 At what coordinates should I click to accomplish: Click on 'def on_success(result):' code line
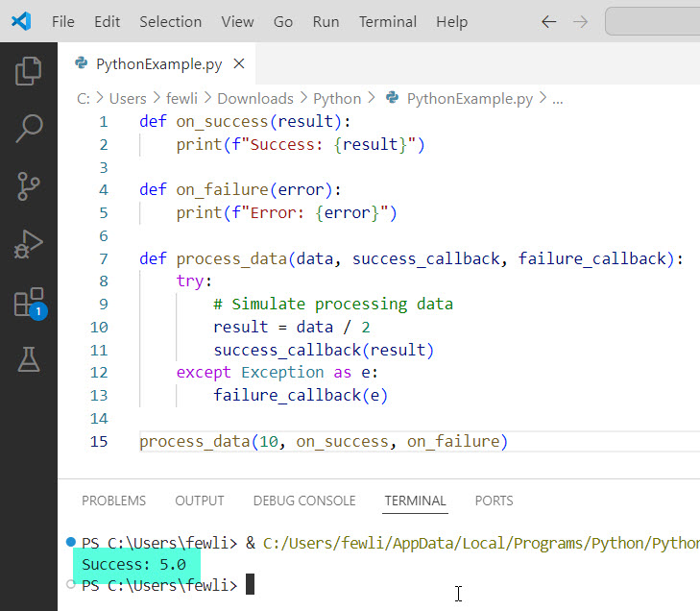(x=245, y=121)
